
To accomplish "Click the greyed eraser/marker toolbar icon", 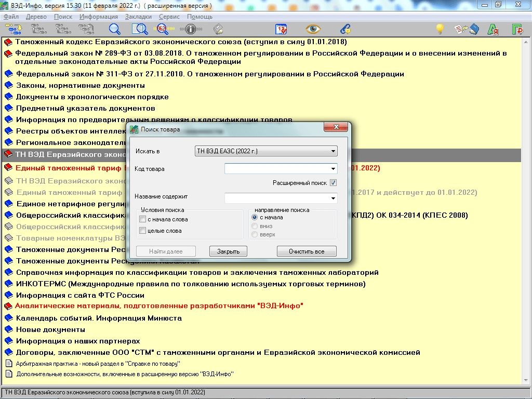I will pos(218,30).
